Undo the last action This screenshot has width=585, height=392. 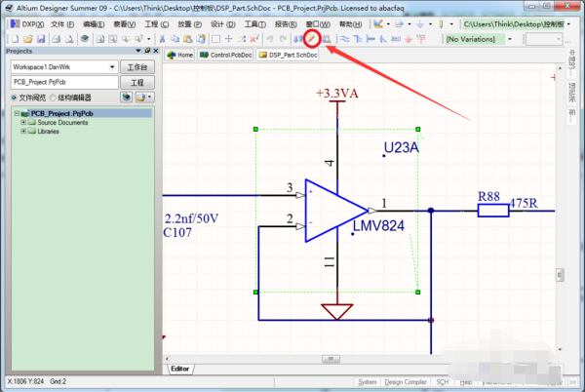pos(270,39)
